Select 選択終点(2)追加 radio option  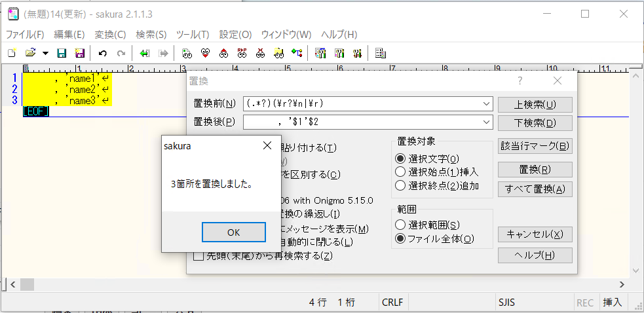(436, 185)
